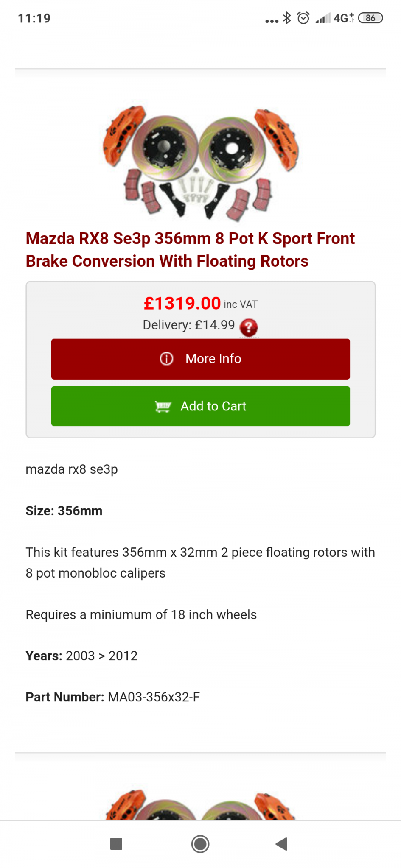Image resolution: width=401 pixels, height=868 pixels.
Task: Tap the three dots in status bar
Action: click(x=272, y=20)
